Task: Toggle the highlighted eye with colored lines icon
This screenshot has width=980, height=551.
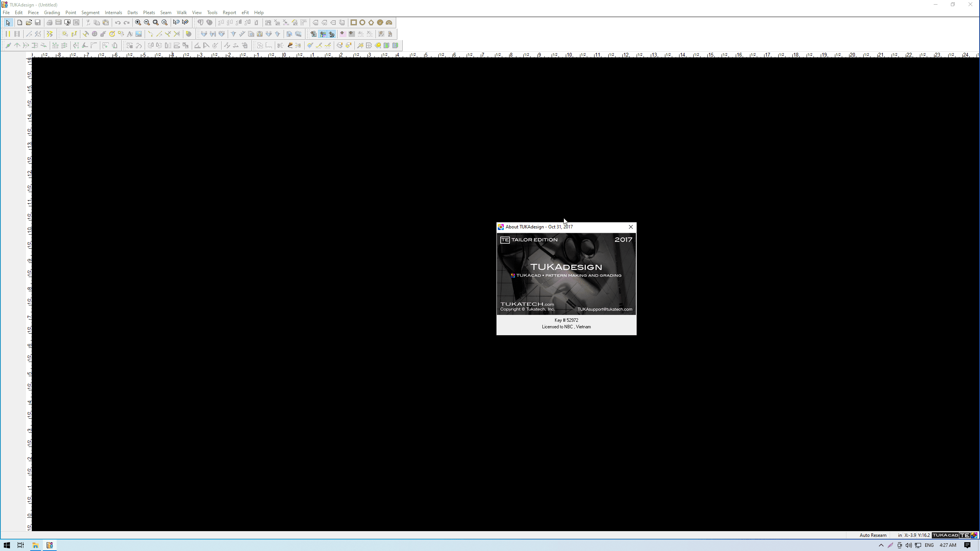Action: [323, 34]
